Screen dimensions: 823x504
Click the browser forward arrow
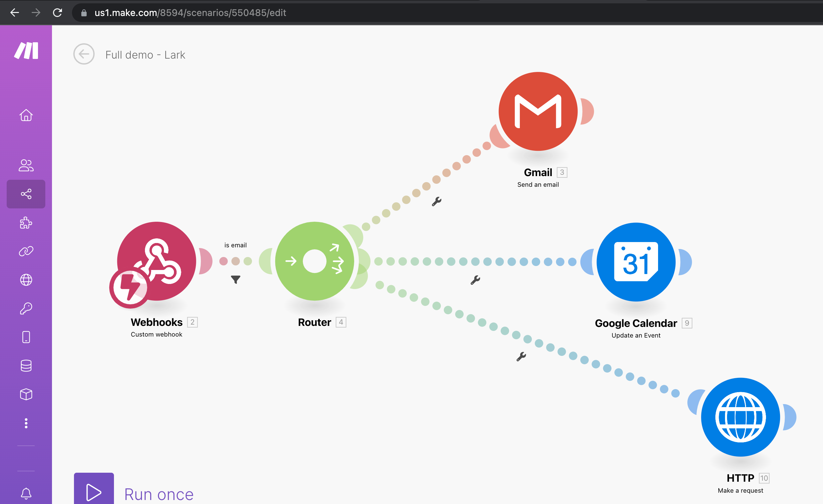tap(36, 13)
